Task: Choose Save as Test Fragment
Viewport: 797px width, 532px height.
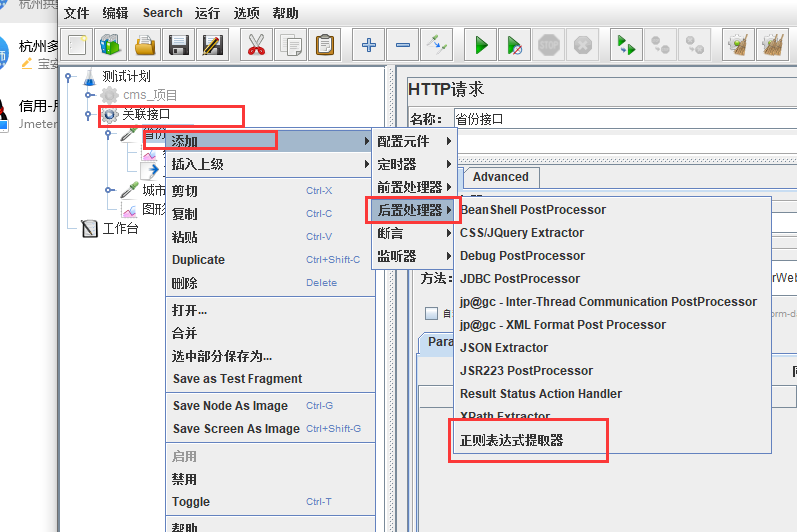Action: point(269,379)
